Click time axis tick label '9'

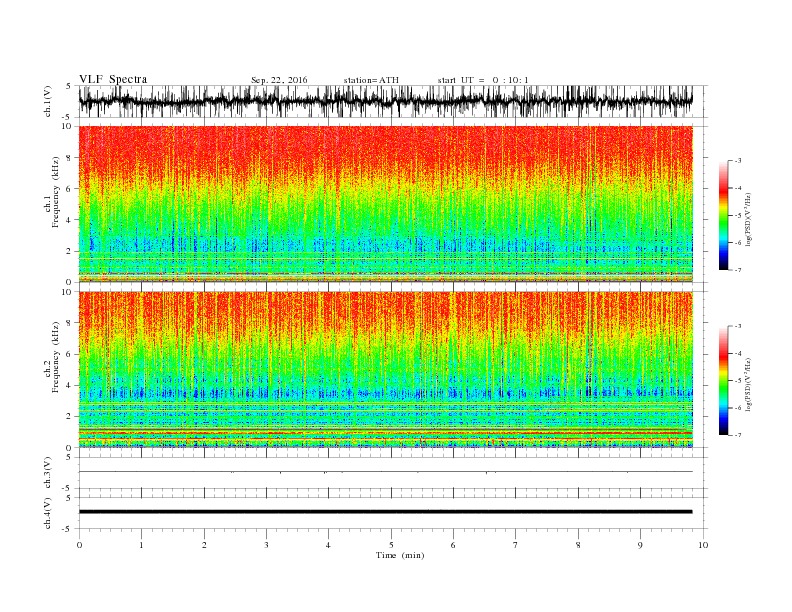click(640, 545)
